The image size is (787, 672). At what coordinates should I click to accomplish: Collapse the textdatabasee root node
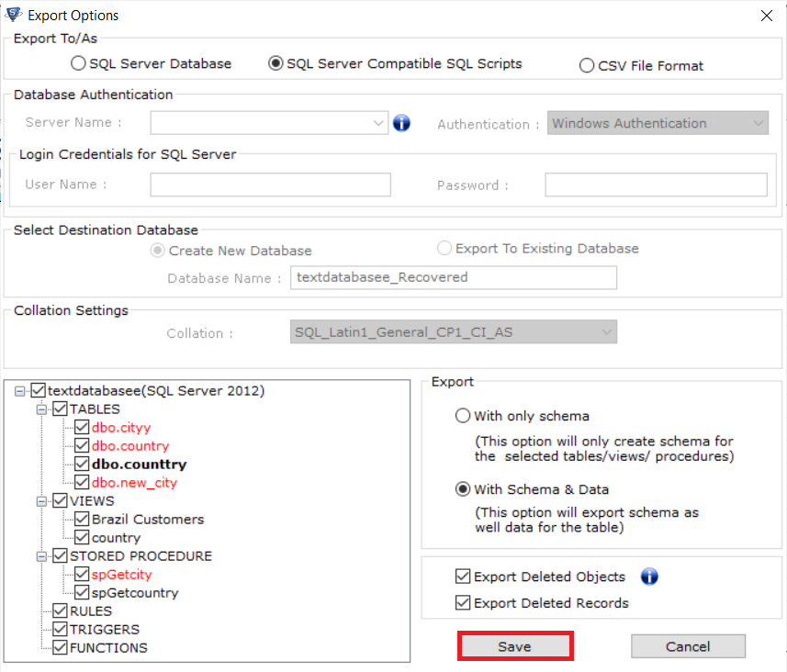click(20, 391)
